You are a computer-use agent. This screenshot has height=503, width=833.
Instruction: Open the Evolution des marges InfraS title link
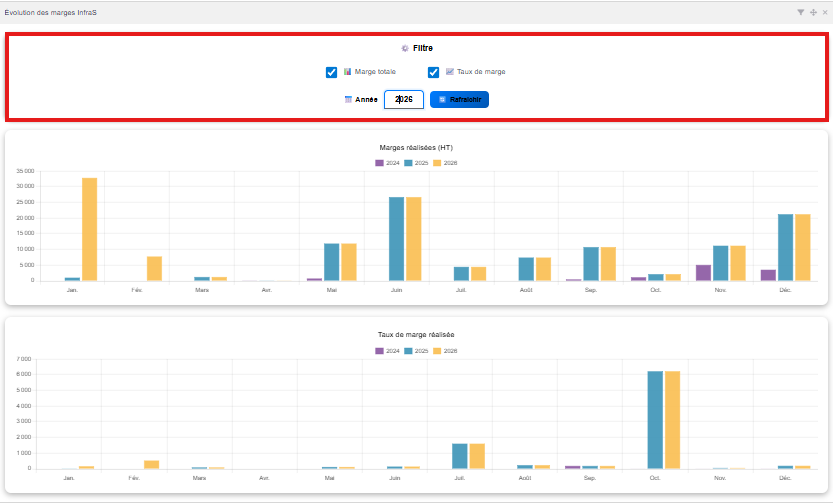pyautogui.click(x=50, y=12)
